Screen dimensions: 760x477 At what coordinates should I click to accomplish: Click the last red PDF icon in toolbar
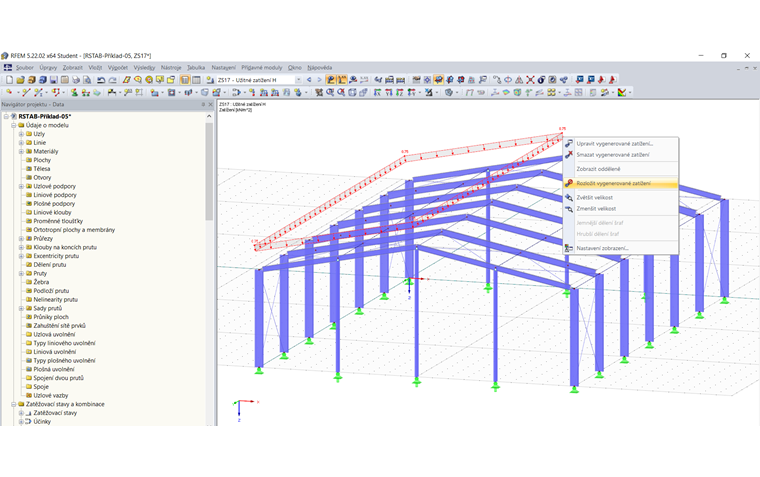tap(613, 80)
